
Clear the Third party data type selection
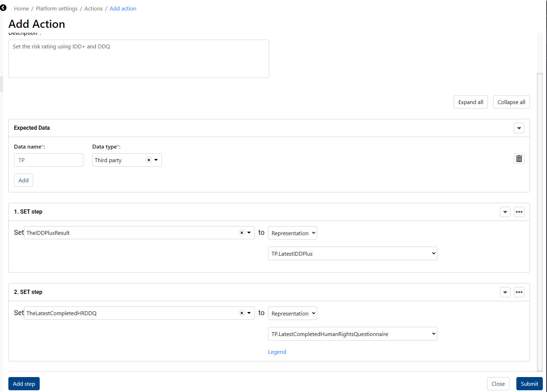point(149,160)
